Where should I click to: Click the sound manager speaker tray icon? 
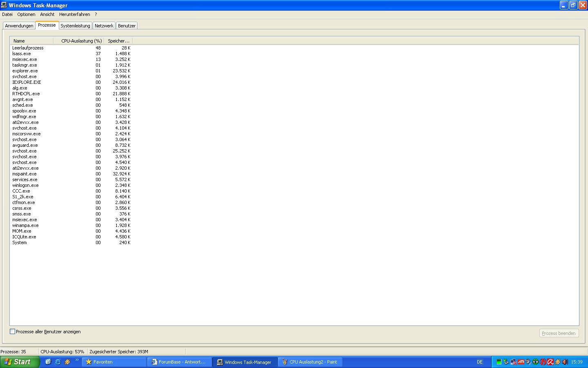[528, 362]
